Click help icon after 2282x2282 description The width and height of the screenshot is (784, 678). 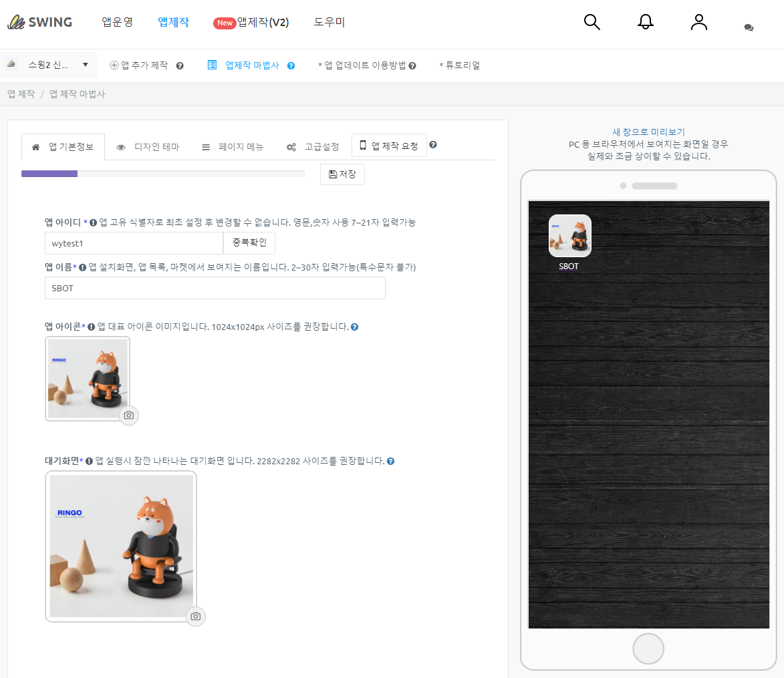(x=390, y=461)
